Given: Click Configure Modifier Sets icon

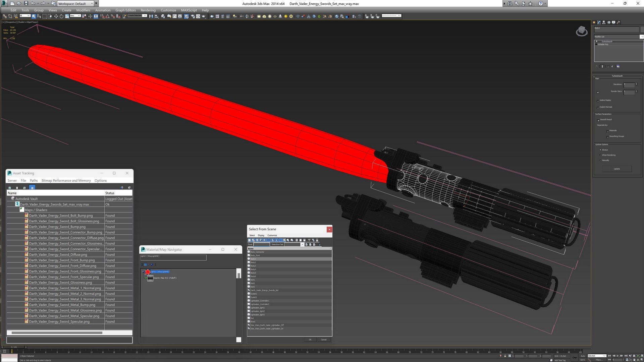Looking at the screenshot, I should point(618,66).
